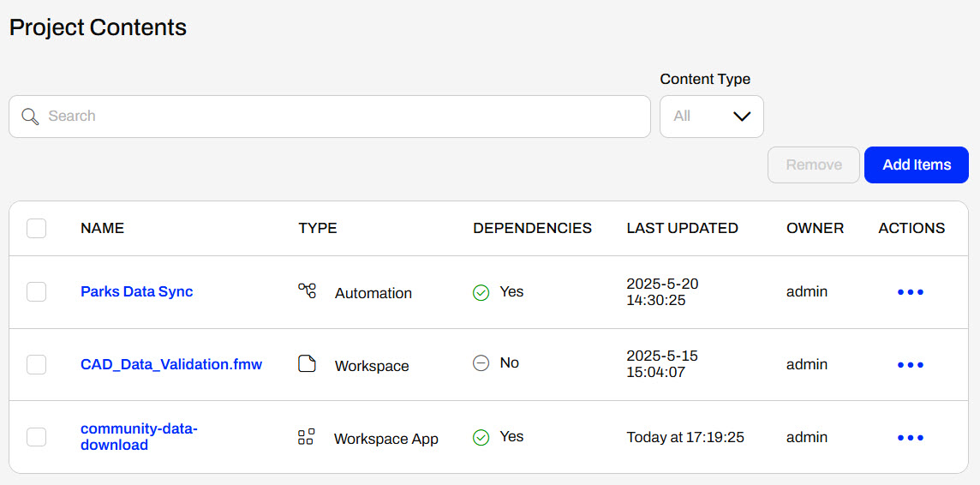Click the DEPENDENCIES column header
980x485 pixels.
coord(533,228)
